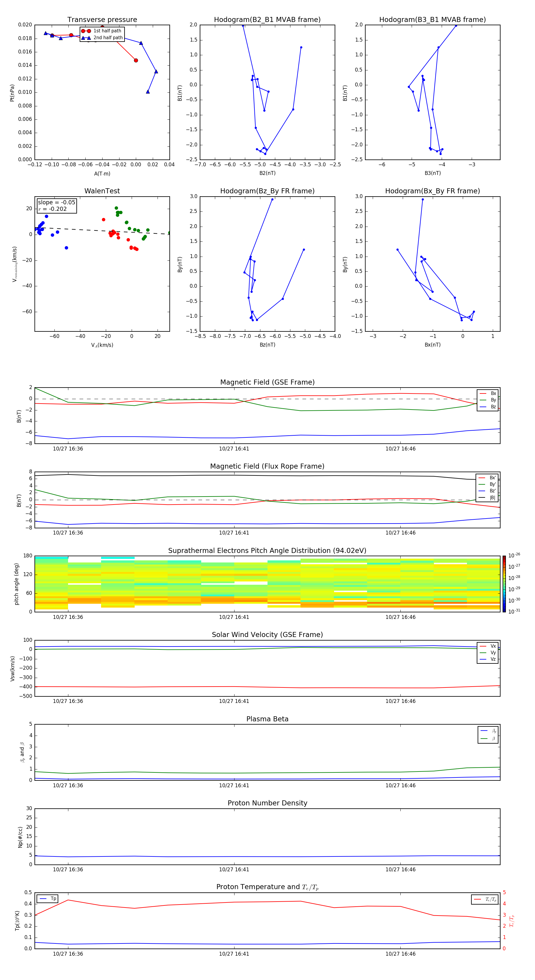This screenshot has height=980, width=535.
Task: Click the "B3(nT)" x-axis label
Action: coord(432,173)
